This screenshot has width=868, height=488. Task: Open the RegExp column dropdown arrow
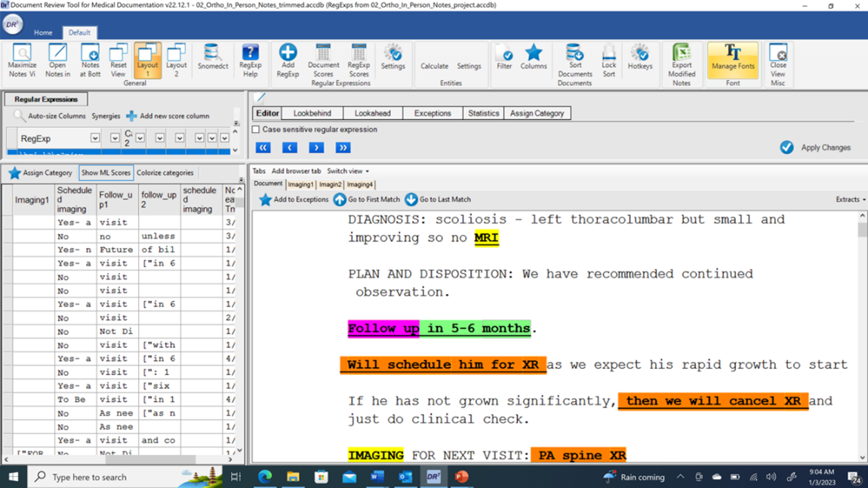click(95, 138)
